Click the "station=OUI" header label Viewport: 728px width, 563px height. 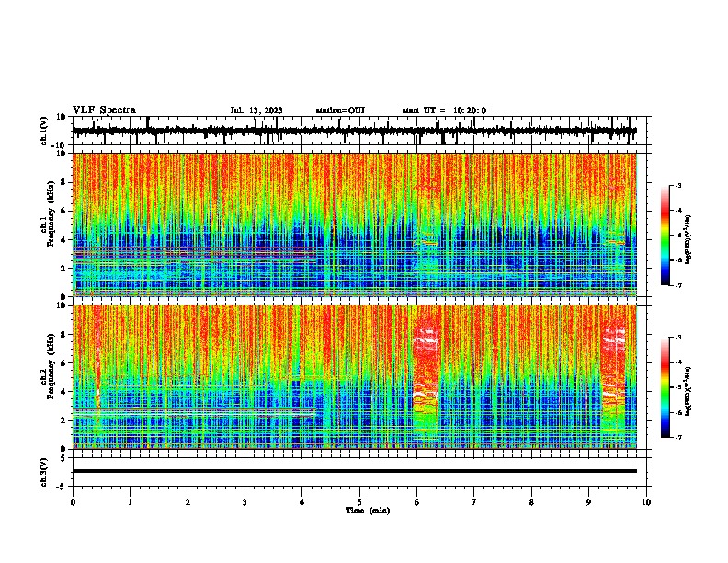point(340,110)
